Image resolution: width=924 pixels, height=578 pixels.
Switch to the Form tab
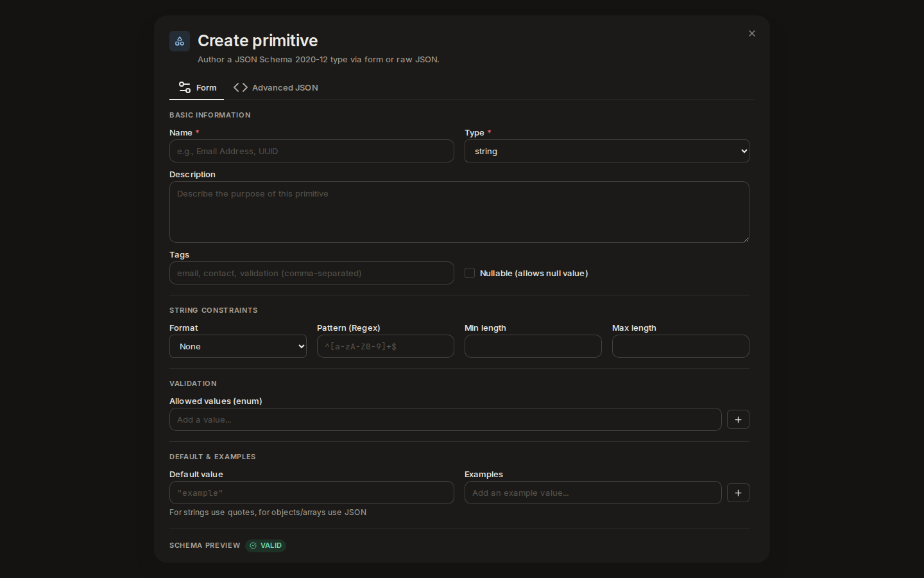(197, 87)
